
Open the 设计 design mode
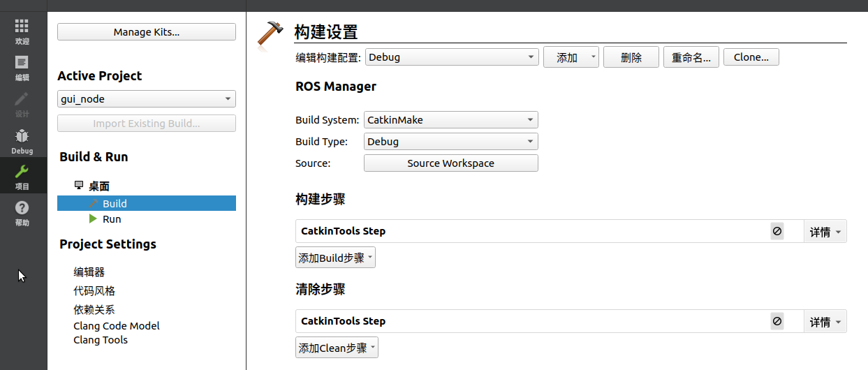(x=22, y=104)
